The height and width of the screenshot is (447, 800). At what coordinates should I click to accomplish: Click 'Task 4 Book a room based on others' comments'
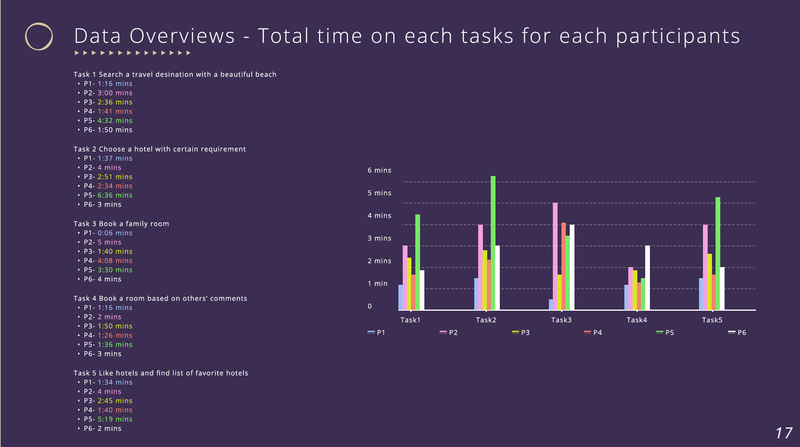(160, 298)
